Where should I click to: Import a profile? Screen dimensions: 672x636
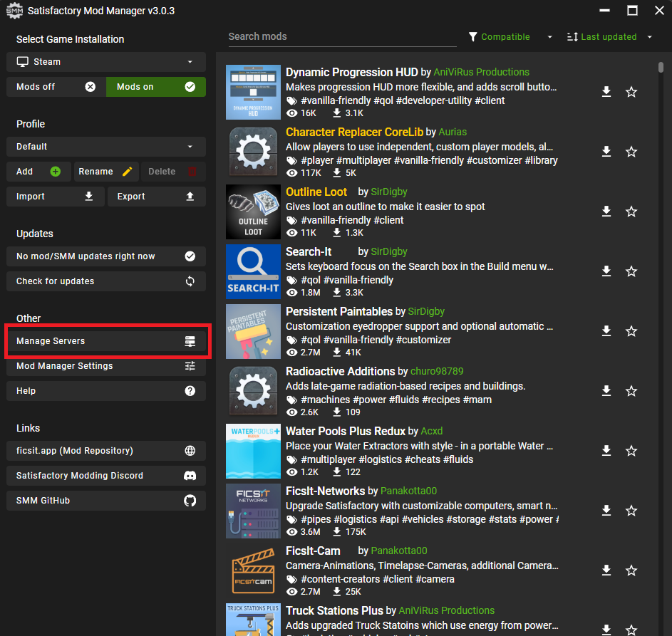coord(56,197)
